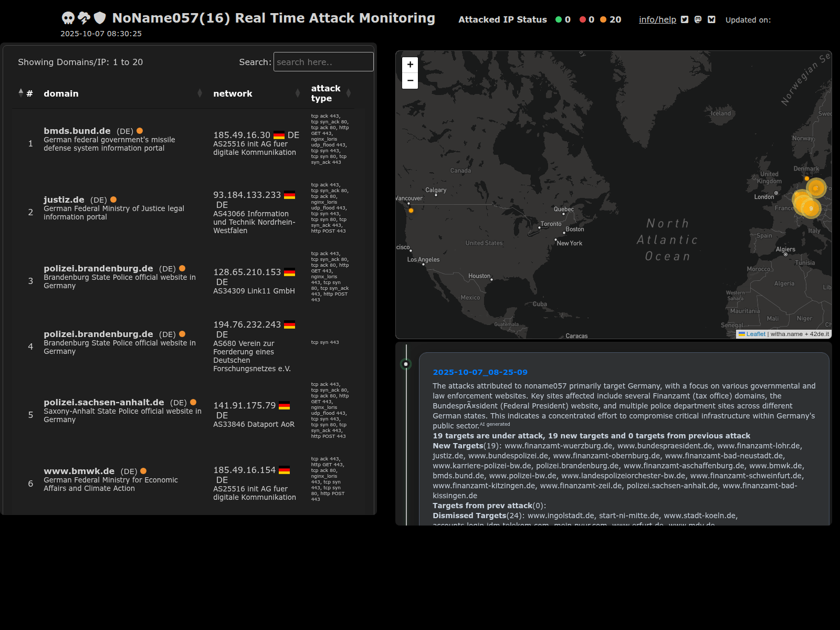Click the red status dot in Attacked IP Status
This screenshot has height=630, width=840.
tap(583, 19)
